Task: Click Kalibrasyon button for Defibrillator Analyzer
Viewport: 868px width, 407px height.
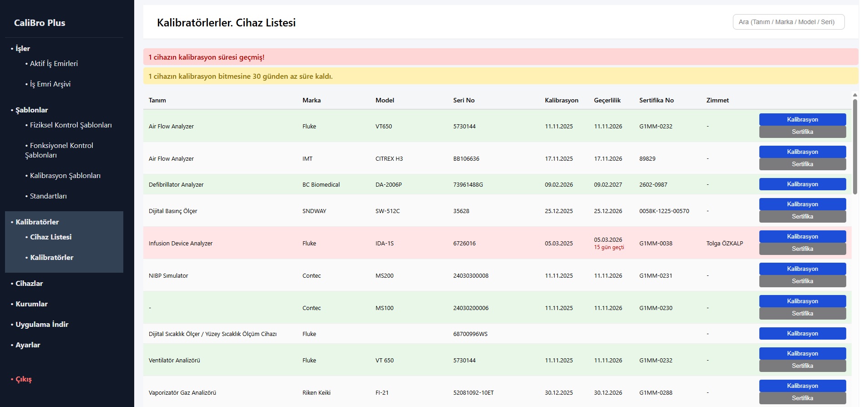Action: coord(802,184)
